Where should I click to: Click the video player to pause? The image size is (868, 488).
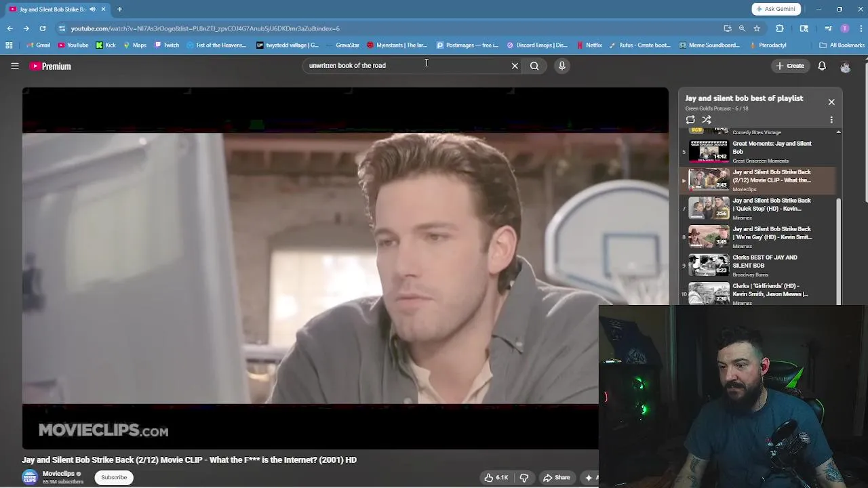(345, 268)
